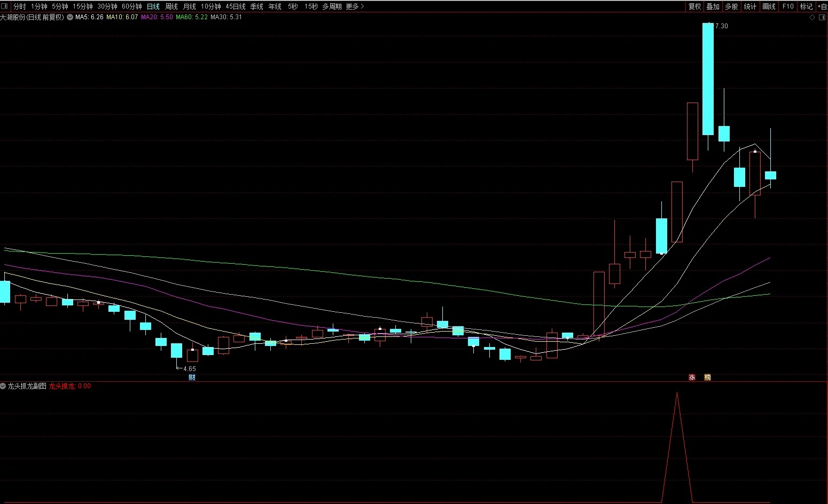The height and width of the screenshot is (504, 828).
Task: Click the 标记 mark button
Action: click(x=806, y=6)
